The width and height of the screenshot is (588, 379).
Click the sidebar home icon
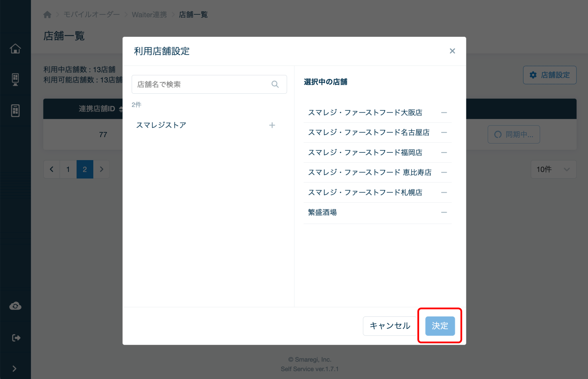pos(15,48)
